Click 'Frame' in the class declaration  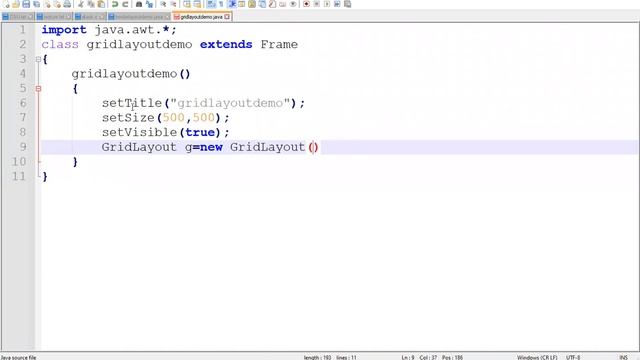[279, 44]
